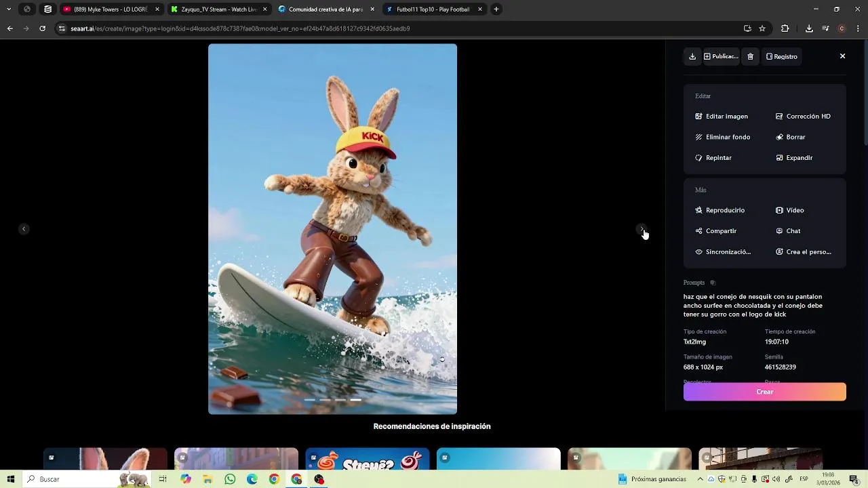
Task: Open the tab search dropdown
Action: click(x=9, y=9)
